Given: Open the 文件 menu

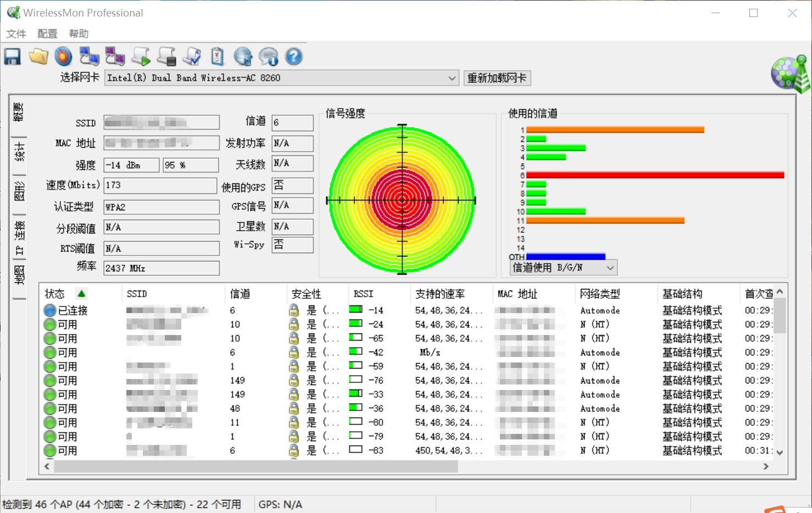Looking at the screenshot, I should coord(16,34).
